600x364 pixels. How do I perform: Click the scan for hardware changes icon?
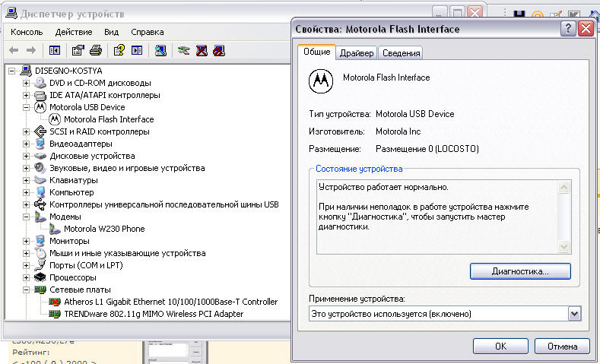(x=160, y=50)
